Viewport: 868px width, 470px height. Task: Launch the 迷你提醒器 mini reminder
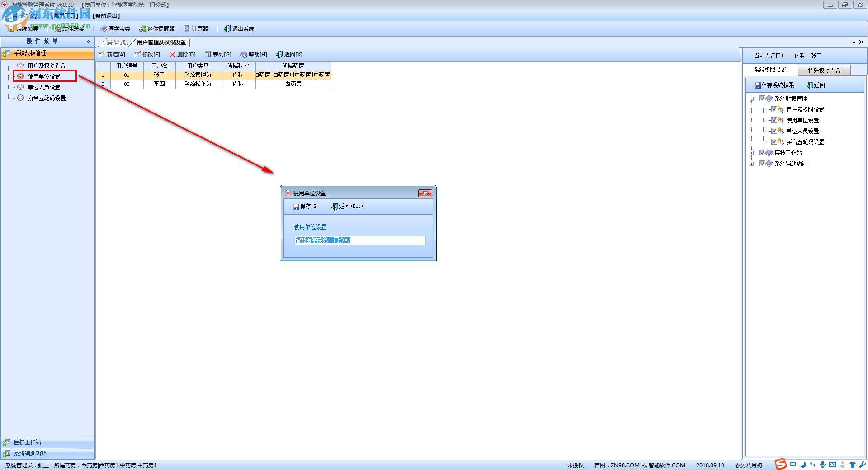(x=156, y=28)
